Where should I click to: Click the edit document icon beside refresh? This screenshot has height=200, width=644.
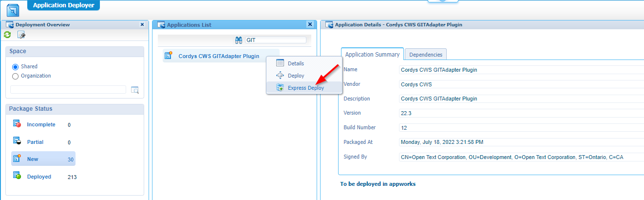point(21,35)
